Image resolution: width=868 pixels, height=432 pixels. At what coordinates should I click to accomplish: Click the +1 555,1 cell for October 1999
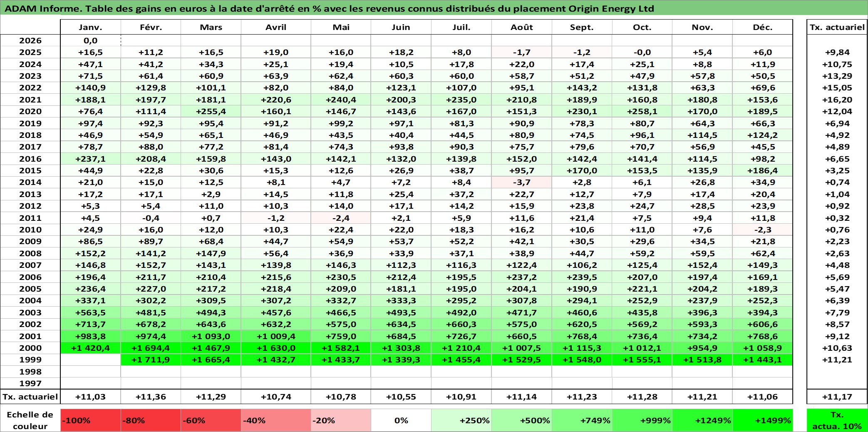click(642, 360)
